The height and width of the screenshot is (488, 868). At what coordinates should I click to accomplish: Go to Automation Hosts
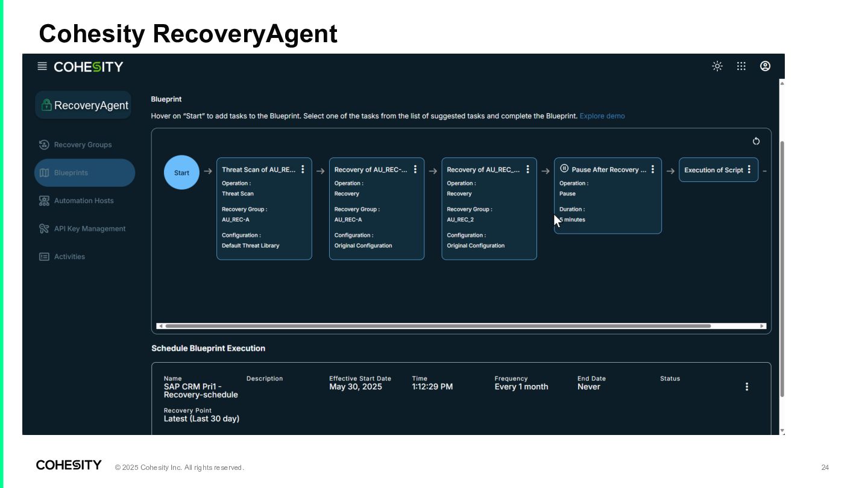click(x=84, y=201)
